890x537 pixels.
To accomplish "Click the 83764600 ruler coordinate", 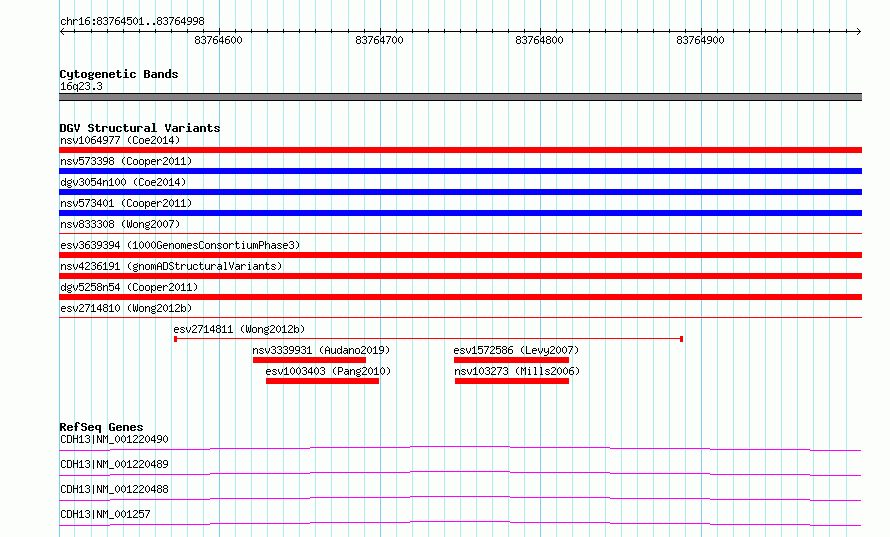I will pos(218,40).
